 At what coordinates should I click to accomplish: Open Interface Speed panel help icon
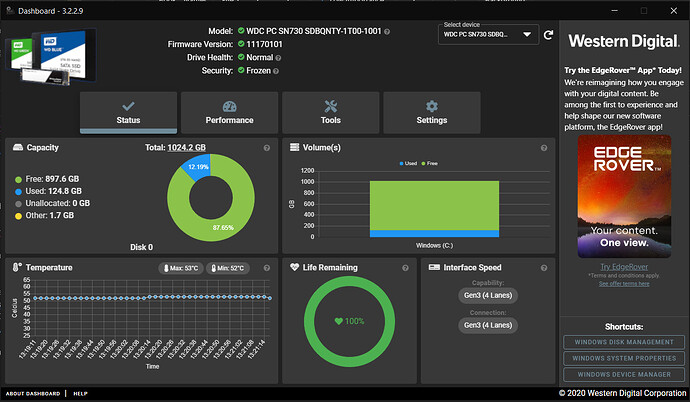pyautogui.click(x=544, y=268)
